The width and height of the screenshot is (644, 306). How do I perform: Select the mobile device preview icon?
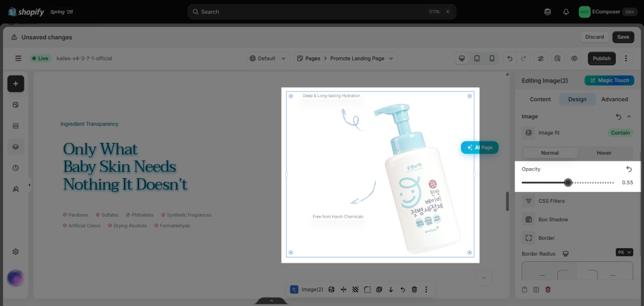pyautogui.click(x=492, y=59)
